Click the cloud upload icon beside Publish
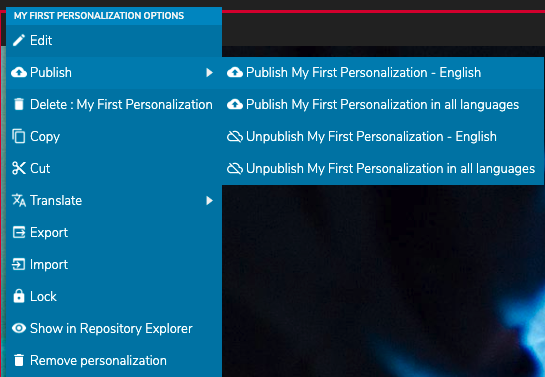The height and width of the screenshot is (377, 545). [19, 72]
